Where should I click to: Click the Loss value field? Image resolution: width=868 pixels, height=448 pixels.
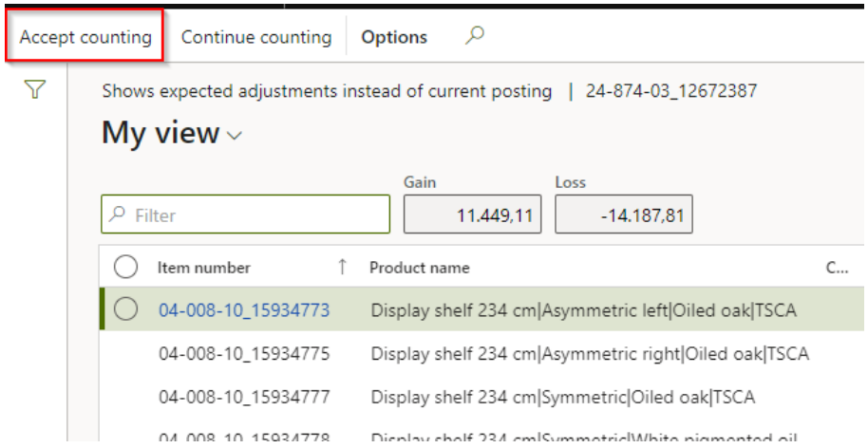[x=623, y=215]
